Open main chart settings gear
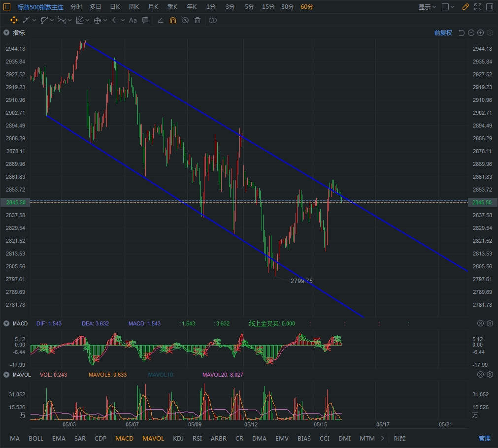This screenshot has height=448, width=498. 490,32
